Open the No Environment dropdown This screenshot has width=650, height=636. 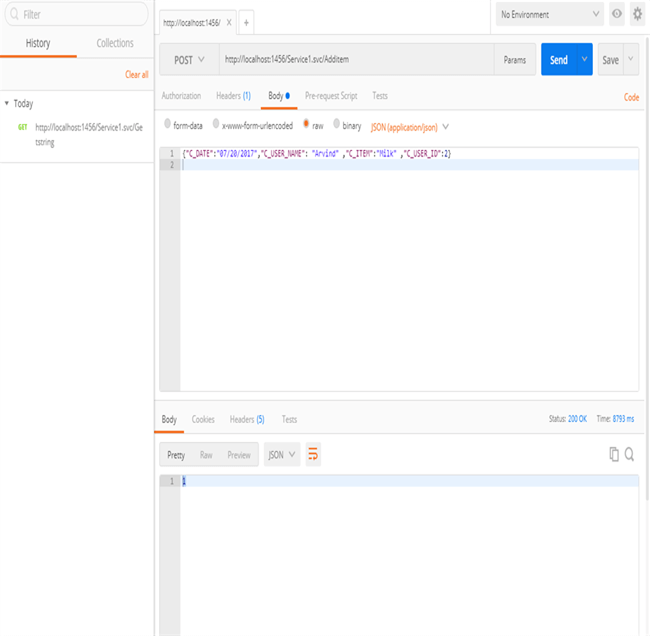point(549,15)
